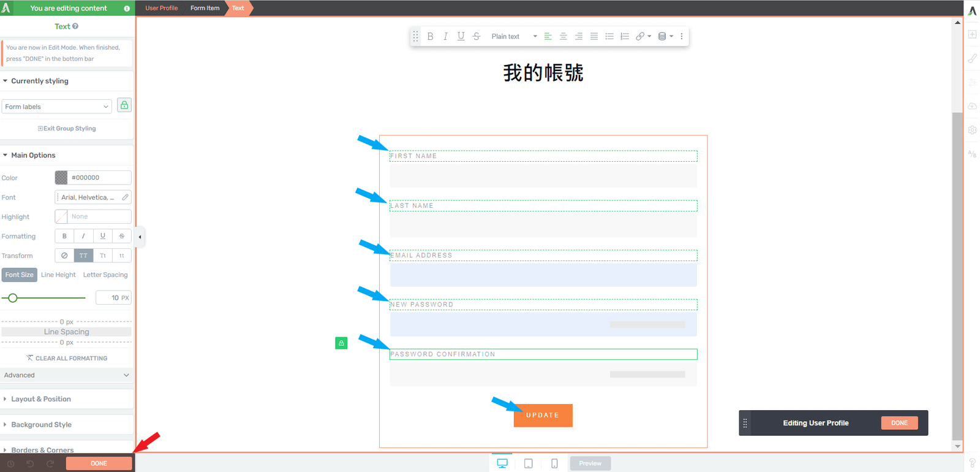This screenshot has width=980, height=472.
Task: Select lowercase tt transform option
Action: pyautogui.click(x=122, y=256)
